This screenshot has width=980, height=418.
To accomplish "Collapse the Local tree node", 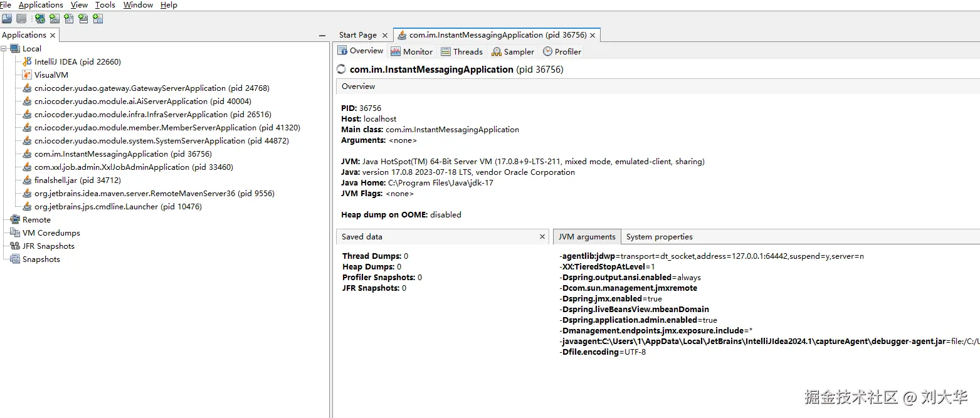I will [x=4, y=48].
